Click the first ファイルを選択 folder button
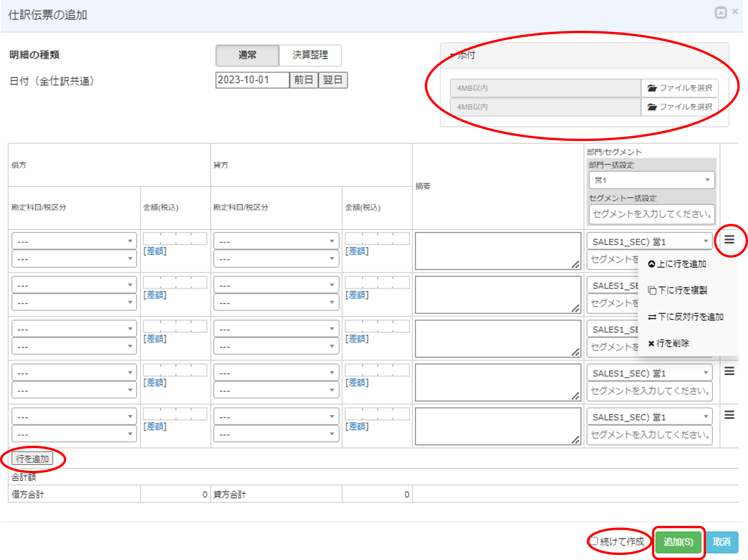Viewport: 748px width, 560px height. click(x=680, y=88)
